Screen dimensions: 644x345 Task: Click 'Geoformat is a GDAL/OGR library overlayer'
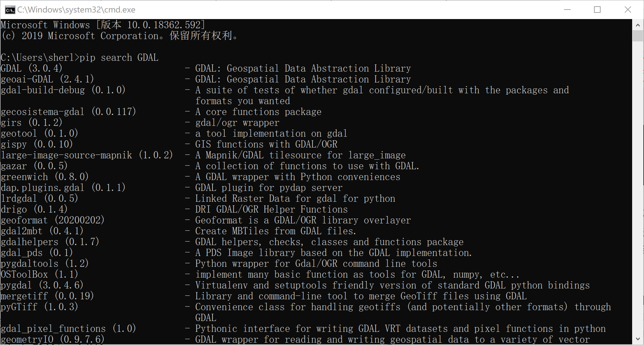coord(303,220)
